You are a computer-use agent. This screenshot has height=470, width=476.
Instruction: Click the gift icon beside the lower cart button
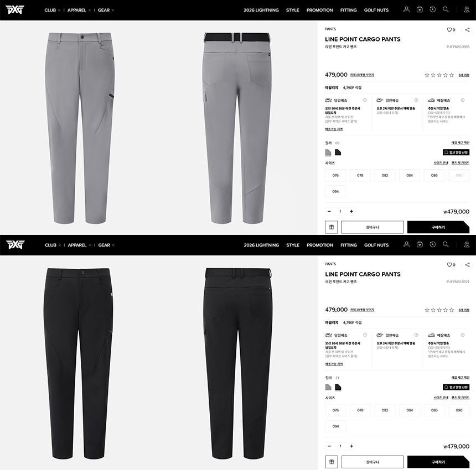click(x=332, y=462)
